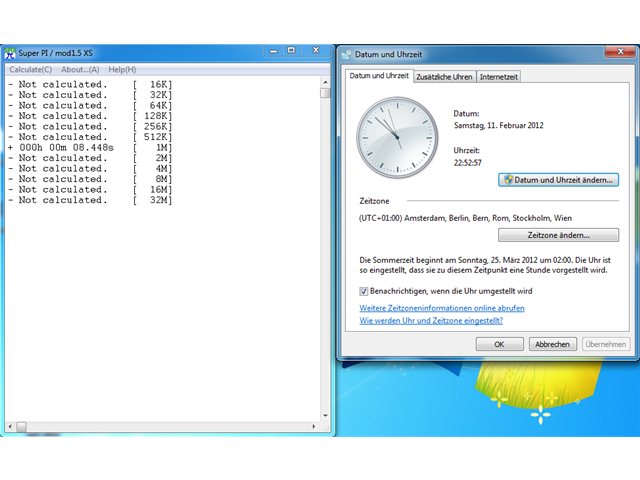Click the horizontal scrollbar right arrow in Super PI

pyautogui.click(x=313, y=427)
